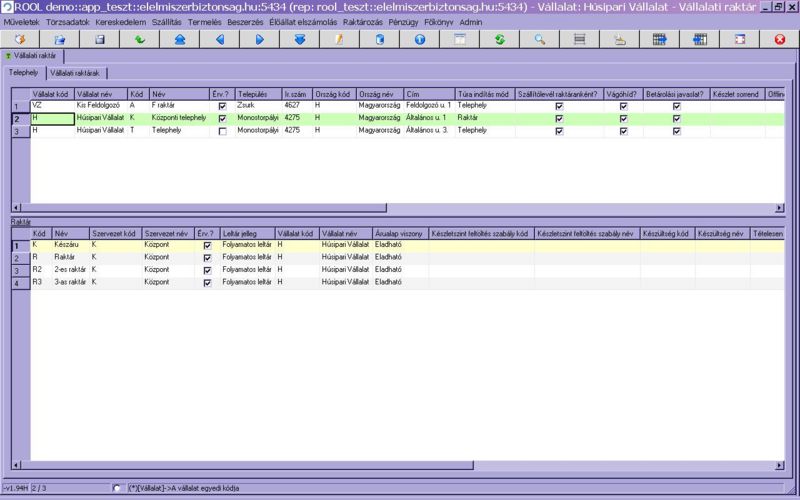Open the Törzsadatok menu
Viewport: 800px width, 500px height.
(x=67, y=21)
